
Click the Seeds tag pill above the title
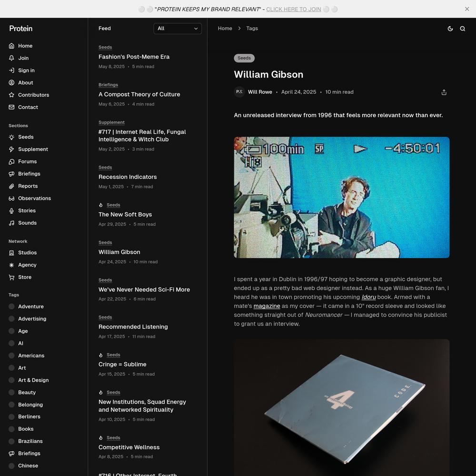tap(244, 58)
